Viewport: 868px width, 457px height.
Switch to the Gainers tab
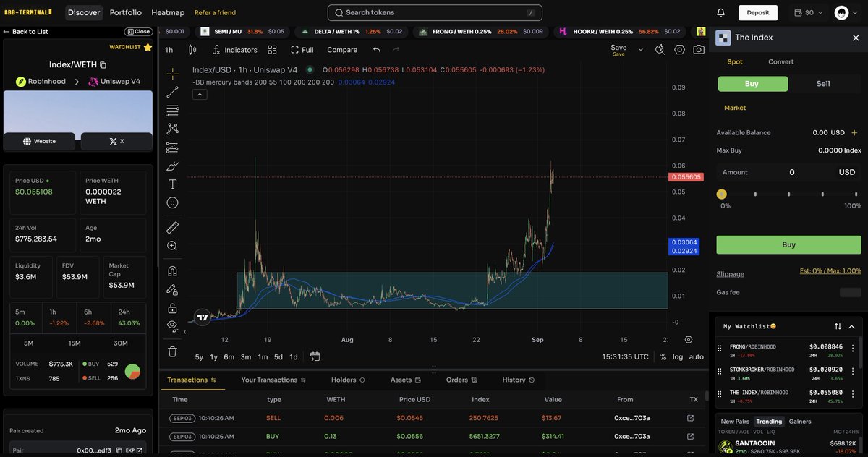(x=800, y=421)
